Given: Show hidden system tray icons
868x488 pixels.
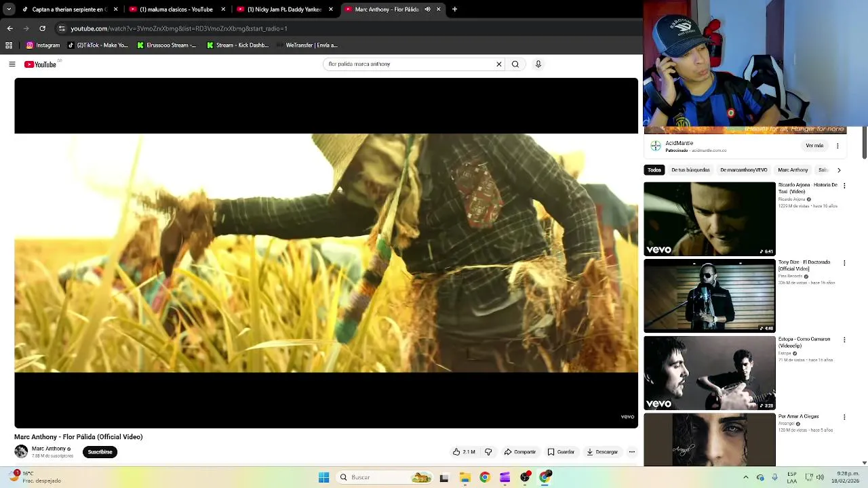Looking at the screenshot, I should click(x=745, y=477).
